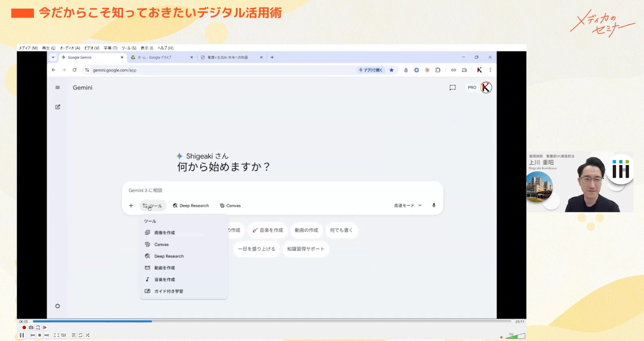This screenshot has width=644, height=341.
Task: Click the 一日を盛り上げる suggestion chip
Action: (257, 249)
